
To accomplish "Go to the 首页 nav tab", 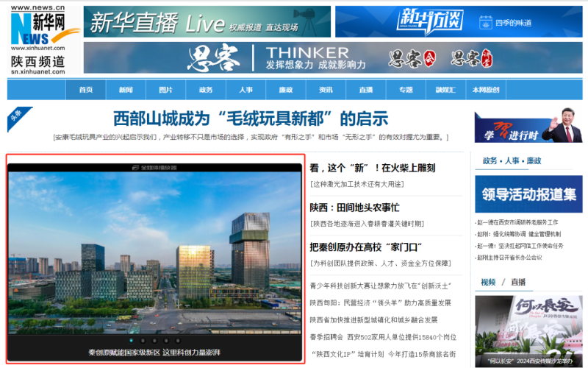I will (85, 90).
